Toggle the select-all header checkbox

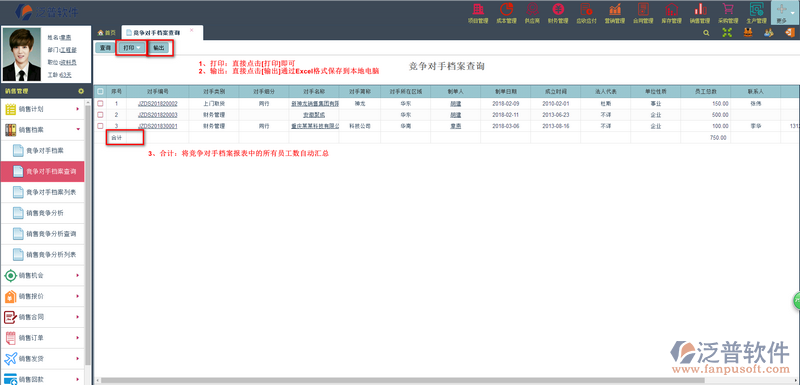click(101, 91)
